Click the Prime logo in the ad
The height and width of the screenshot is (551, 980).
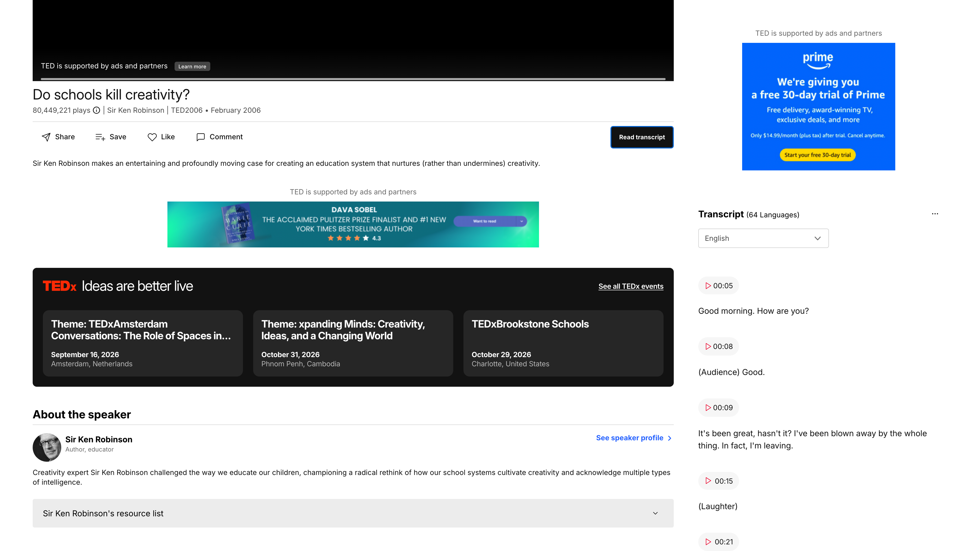[x=818, y=61]
